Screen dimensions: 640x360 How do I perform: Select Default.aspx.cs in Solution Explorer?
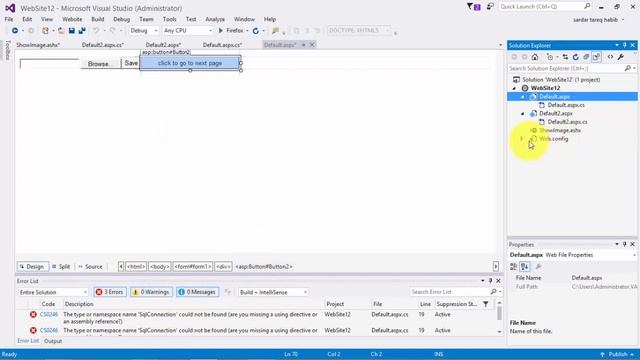[x=566, y=105]
